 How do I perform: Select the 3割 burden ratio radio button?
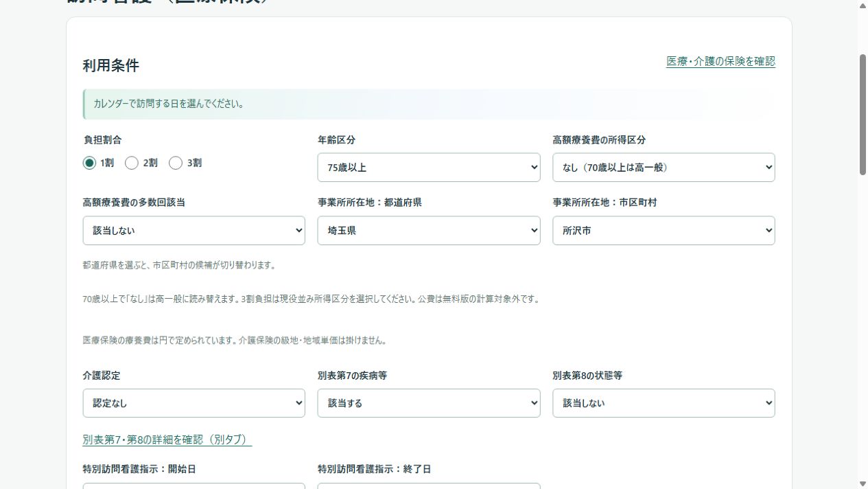pos(176,163)
